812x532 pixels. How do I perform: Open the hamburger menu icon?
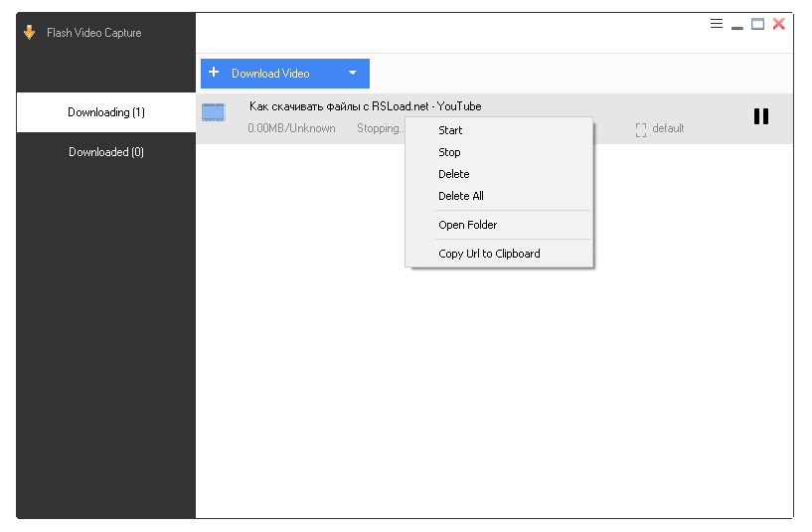click(x=717, y=24)
